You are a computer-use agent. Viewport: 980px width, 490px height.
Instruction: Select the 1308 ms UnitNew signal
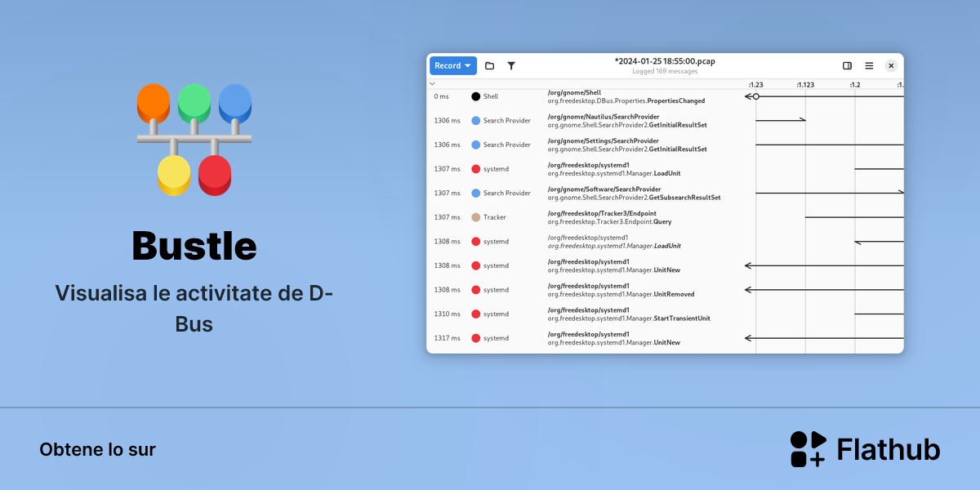pos(665,265)
